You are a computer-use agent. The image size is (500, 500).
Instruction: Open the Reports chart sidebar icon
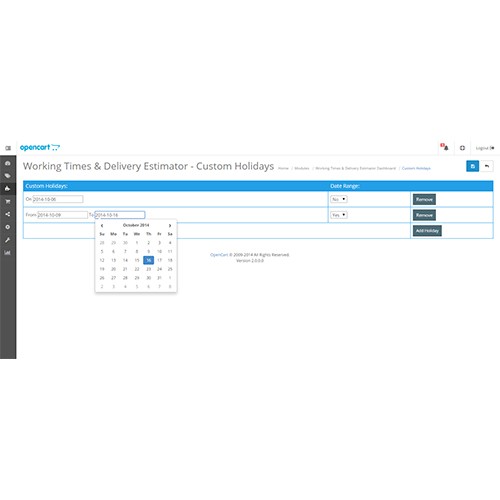[x=8, y=253]
